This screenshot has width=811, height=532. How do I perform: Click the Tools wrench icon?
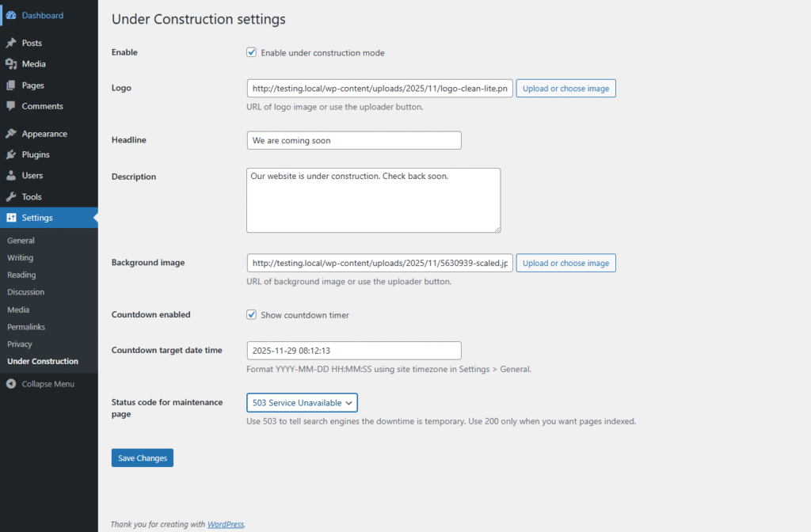(10, 196)
